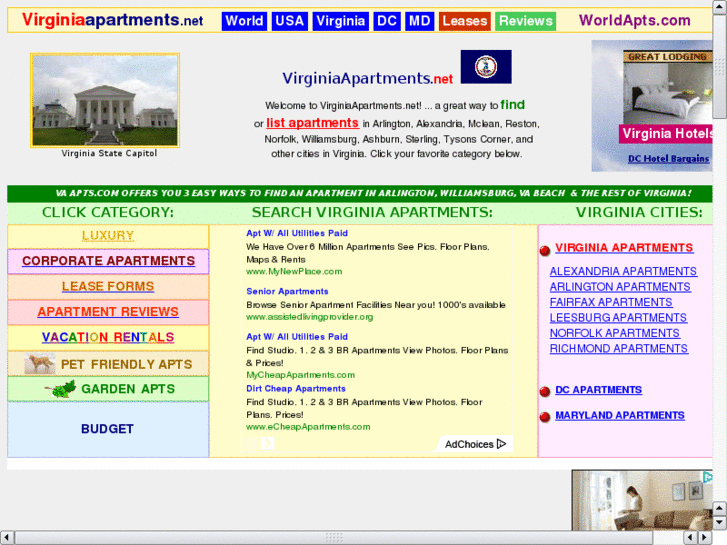
Task: Visit www.MyNewPlace.com ad link
Action: click(x=294, y=271)
